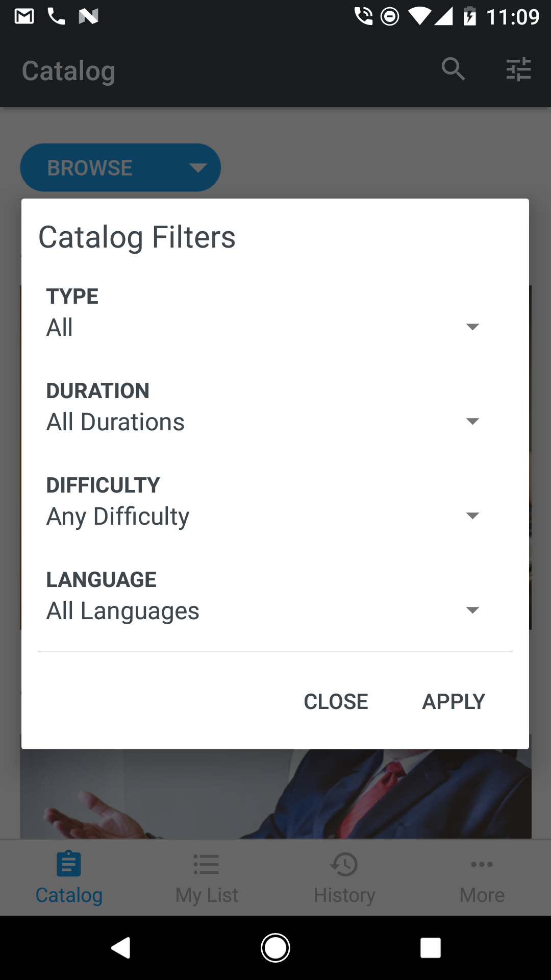Tap the Catalog clipboard icon
551x980 pixels.
pyautogui.click(x=69, y=864)
